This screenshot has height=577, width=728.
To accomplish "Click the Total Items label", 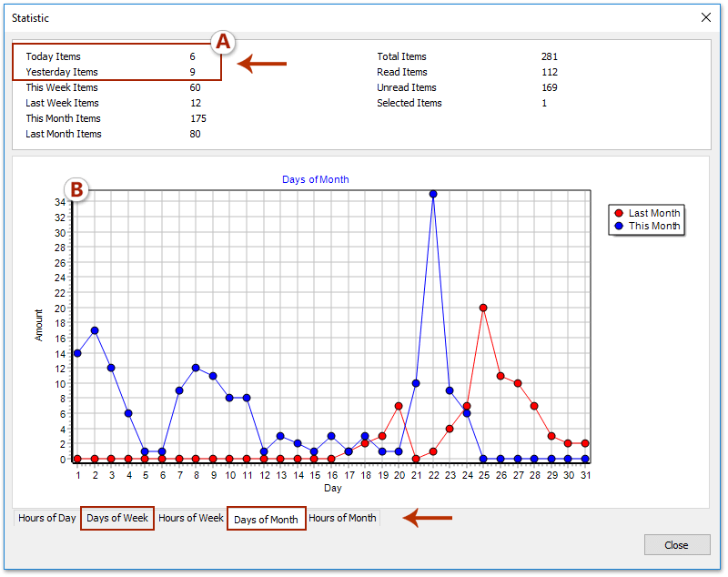I will 401,56.
